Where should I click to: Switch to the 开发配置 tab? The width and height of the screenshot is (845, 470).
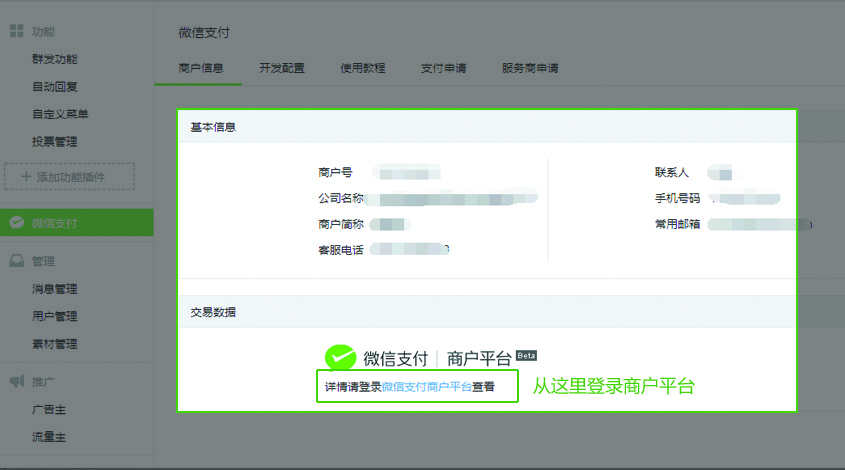point(281,69)
